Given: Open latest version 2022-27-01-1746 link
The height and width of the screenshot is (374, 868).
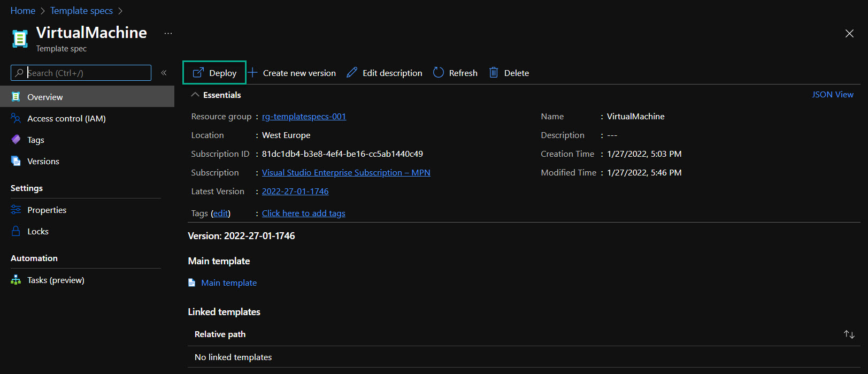Looking at the screenshot, I should tap(295, 191).
